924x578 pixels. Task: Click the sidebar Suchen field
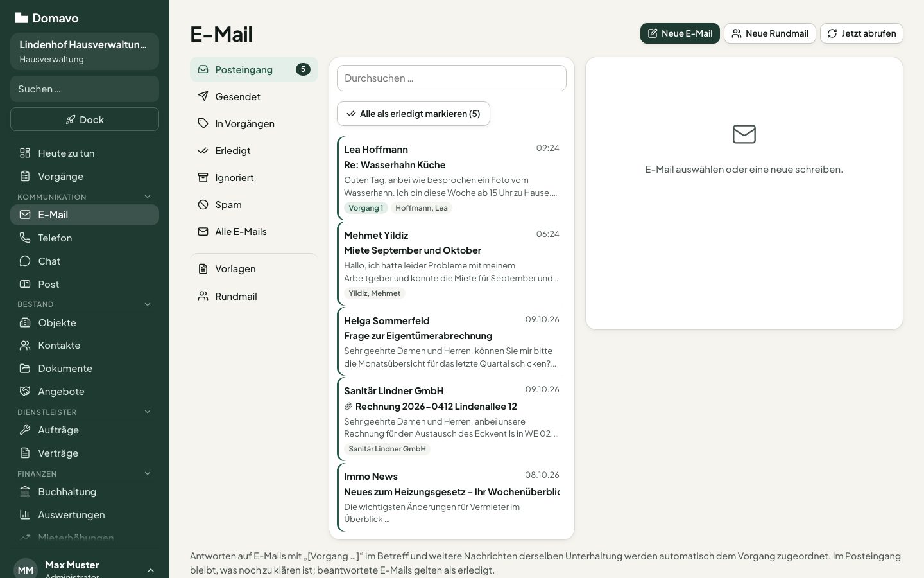tap(85, 89)
